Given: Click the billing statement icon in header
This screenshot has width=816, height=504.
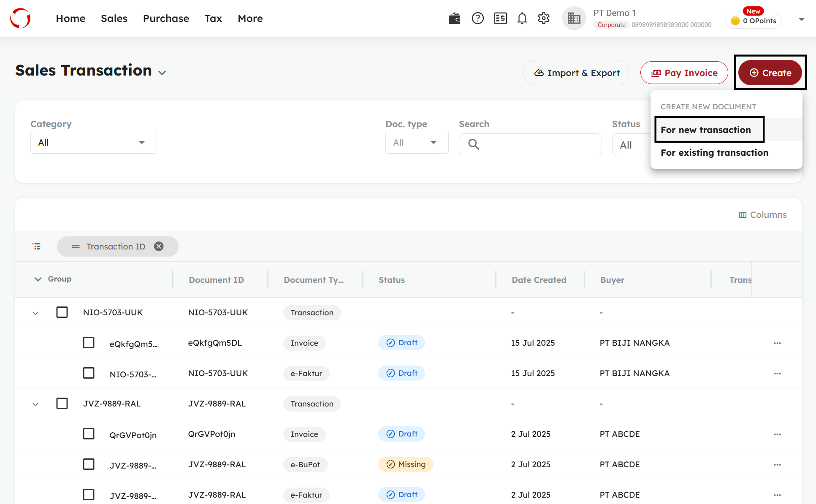Looking at the screenshot, I should (500, 19).
